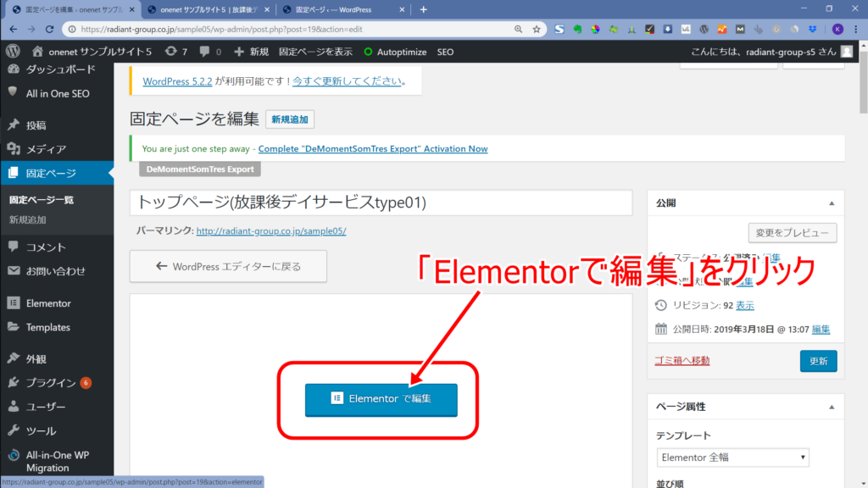868x488 pixels.
Task: Open the メディア library menu icon
Action: [x=14, y=149]
